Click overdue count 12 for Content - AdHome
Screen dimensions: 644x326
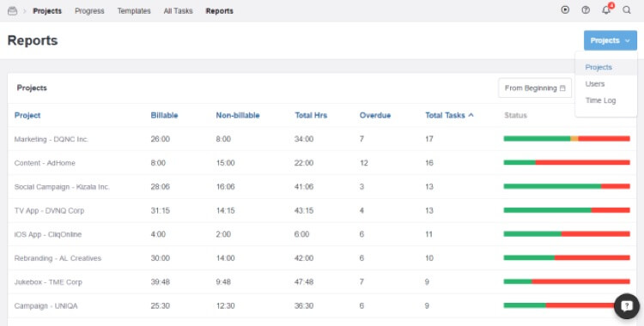point(364,163)
